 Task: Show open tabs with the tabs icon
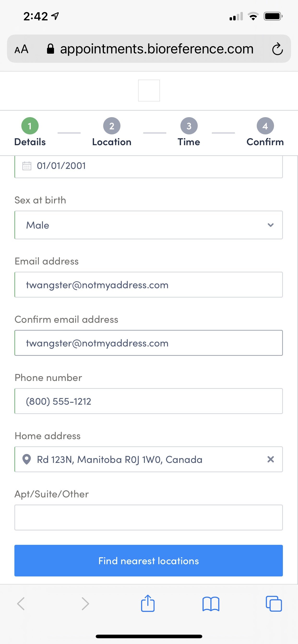tap(274, 604)
